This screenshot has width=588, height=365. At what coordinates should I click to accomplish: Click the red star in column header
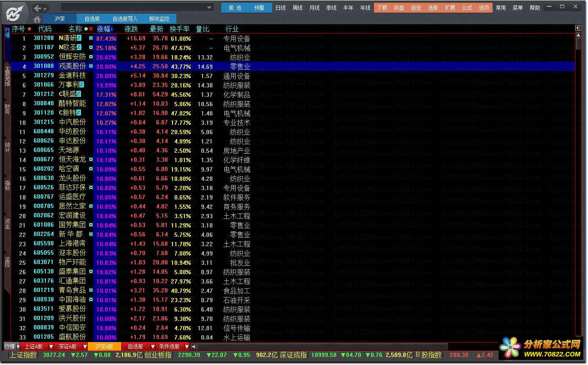29,29
